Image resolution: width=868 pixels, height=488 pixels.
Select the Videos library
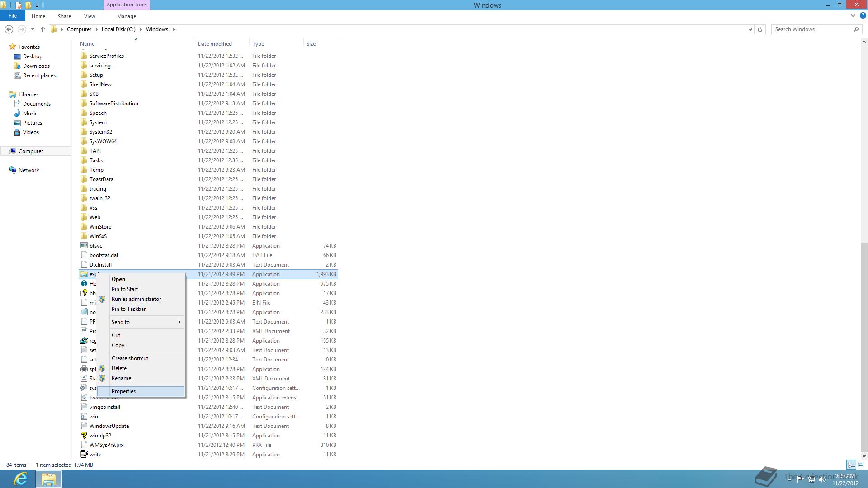pyautogui.click(x=31, y=132)
